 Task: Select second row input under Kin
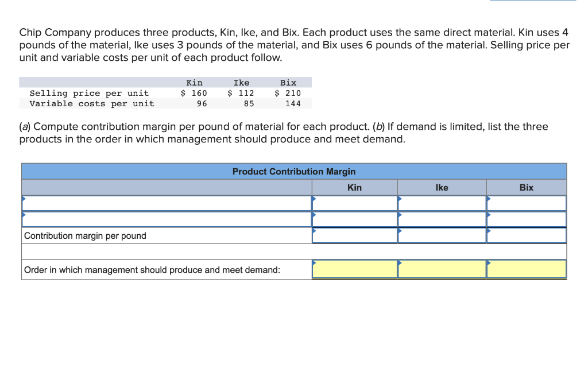tap(355, 219)
